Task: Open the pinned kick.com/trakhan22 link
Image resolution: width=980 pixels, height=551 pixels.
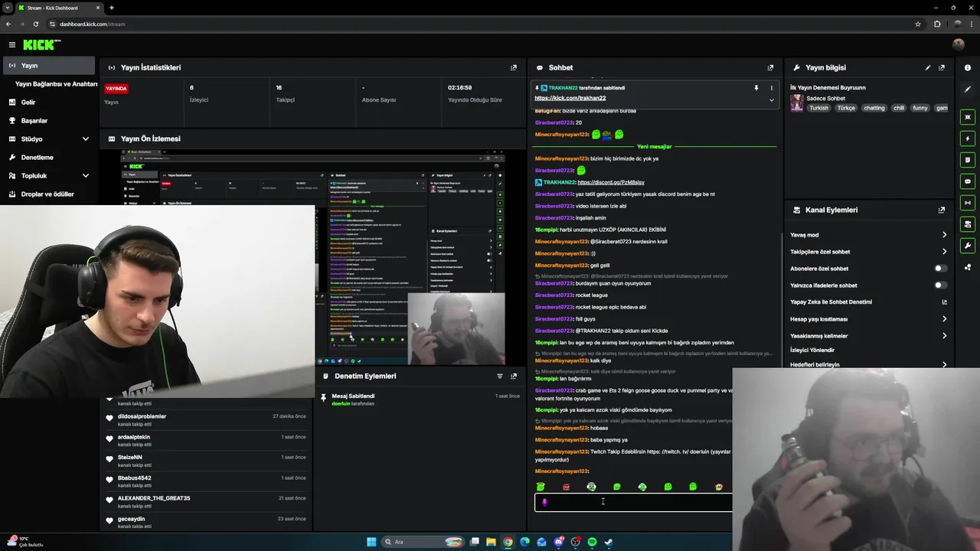Action: [570, 98]
